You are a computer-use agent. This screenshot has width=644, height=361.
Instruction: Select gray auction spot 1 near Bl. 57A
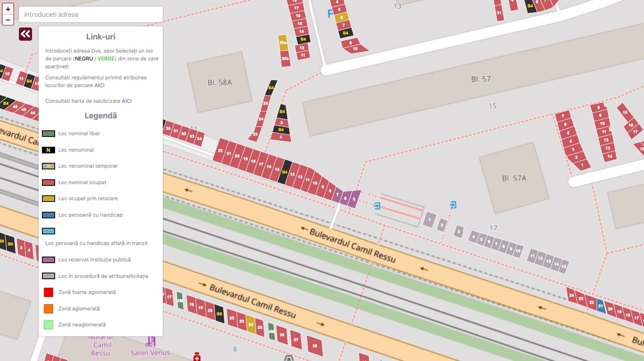coord(429,220)
